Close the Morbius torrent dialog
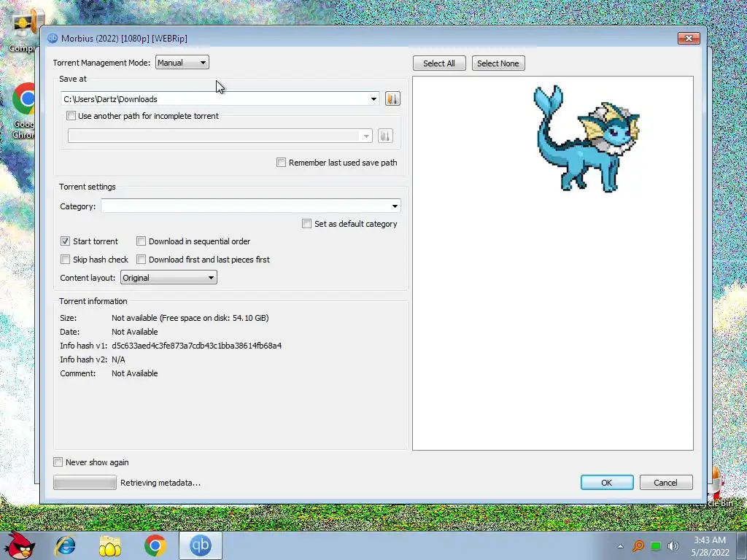Screen dimensions: 747x560 689,38
